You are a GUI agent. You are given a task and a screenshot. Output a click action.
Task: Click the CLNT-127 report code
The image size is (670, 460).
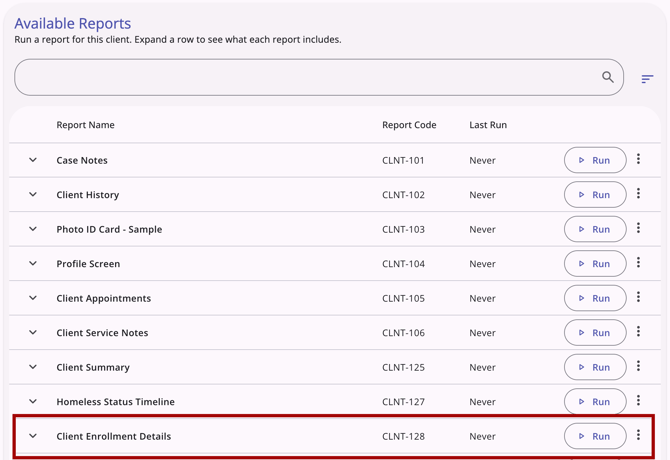click(x=403, y=402)
